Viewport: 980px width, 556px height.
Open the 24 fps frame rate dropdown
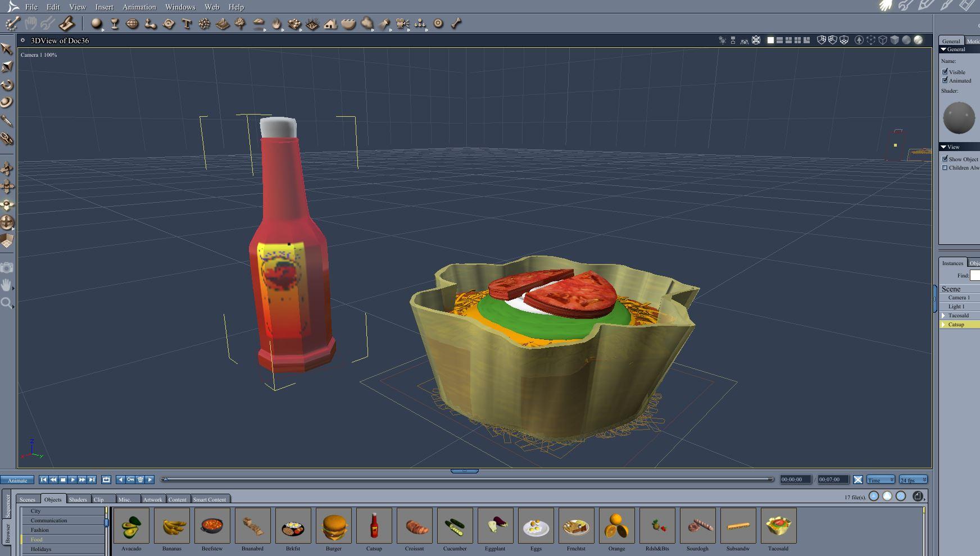pos(913,480)
